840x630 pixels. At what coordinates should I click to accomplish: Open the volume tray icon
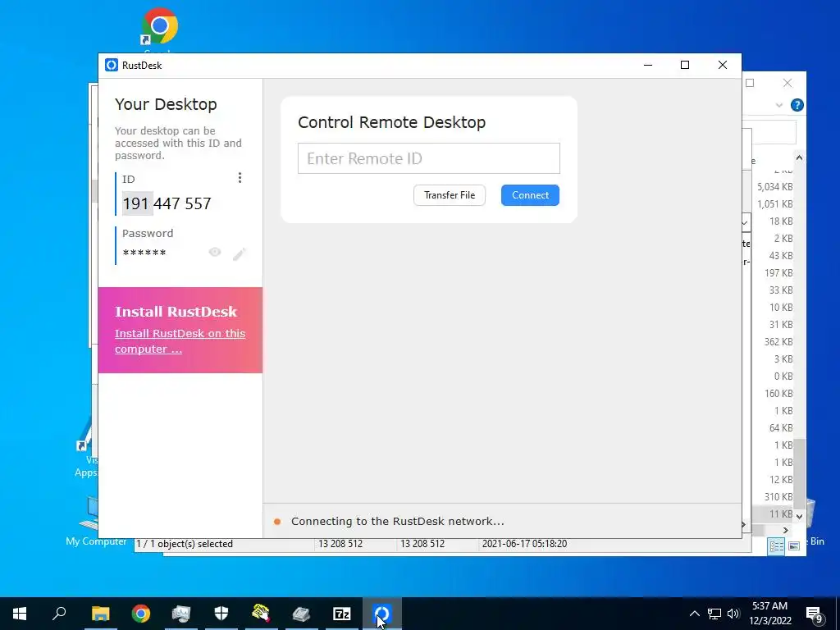[733, 614]
